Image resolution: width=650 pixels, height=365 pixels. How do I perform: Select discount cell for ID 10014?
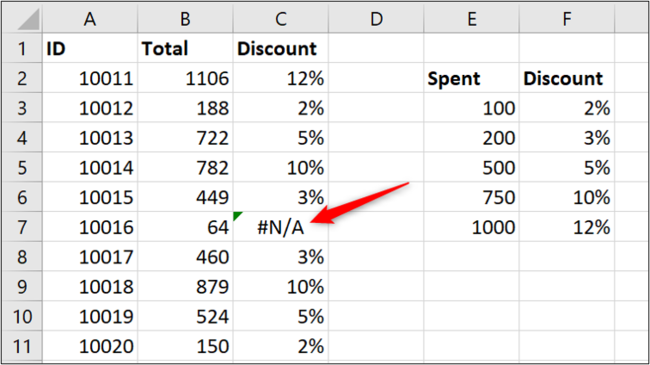click(281, 168)
